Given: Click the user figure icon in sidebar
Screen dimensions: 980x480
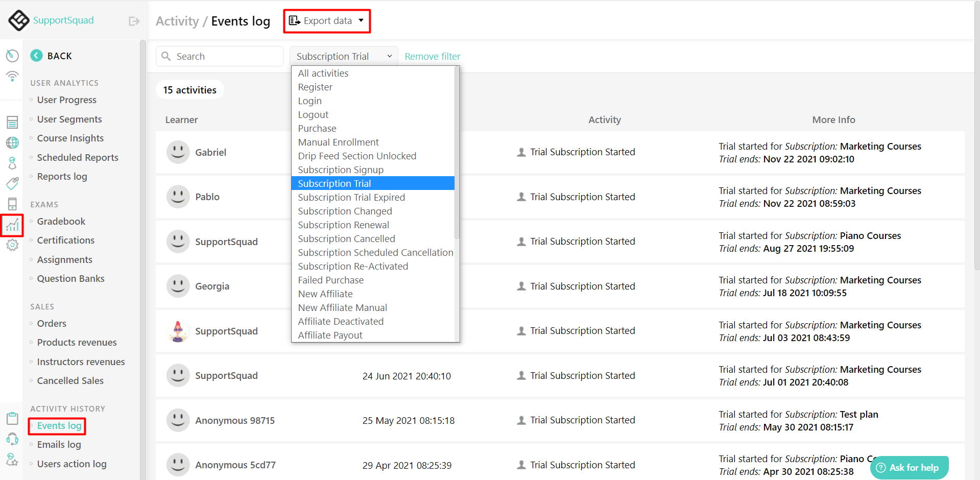Looking at the screenshot, I should (x=12, y=163).
